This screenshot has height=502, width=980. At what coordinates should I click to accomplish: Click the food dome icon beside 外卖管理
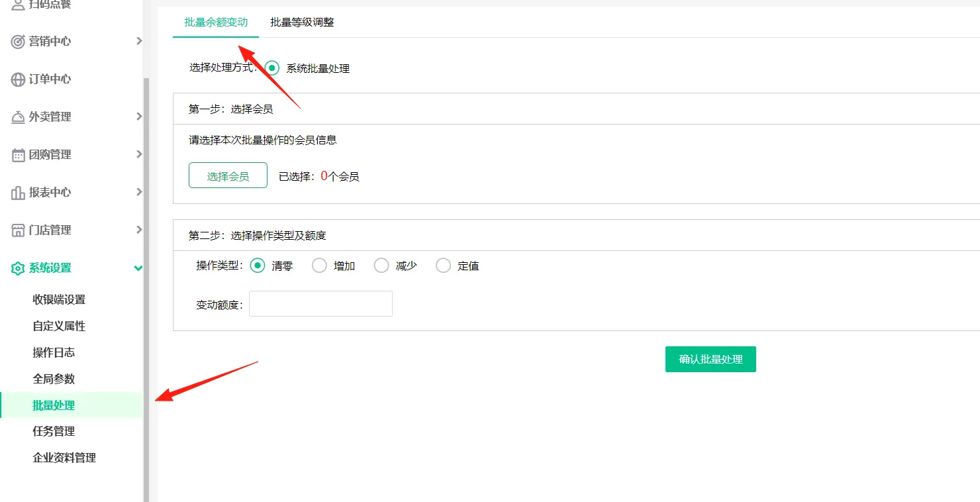click(18, 117)
